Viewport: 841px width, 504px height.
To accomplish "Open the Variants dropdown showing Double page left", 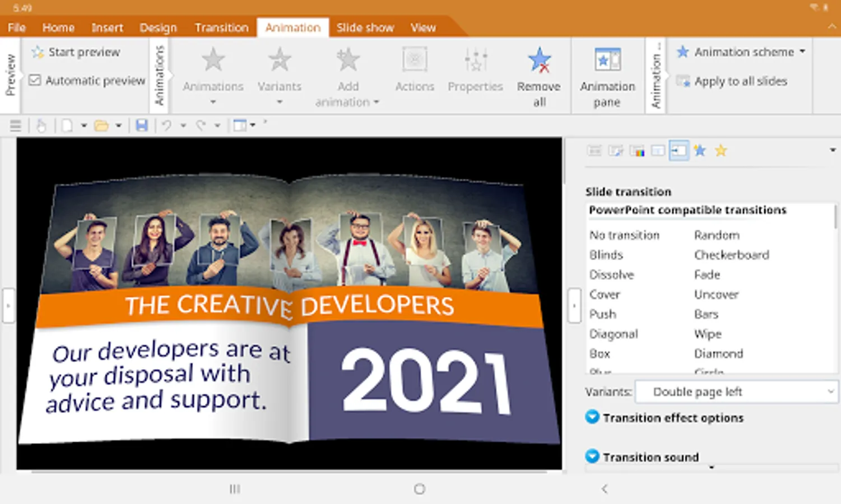I will pyautogui.click(x=736, y=392).
